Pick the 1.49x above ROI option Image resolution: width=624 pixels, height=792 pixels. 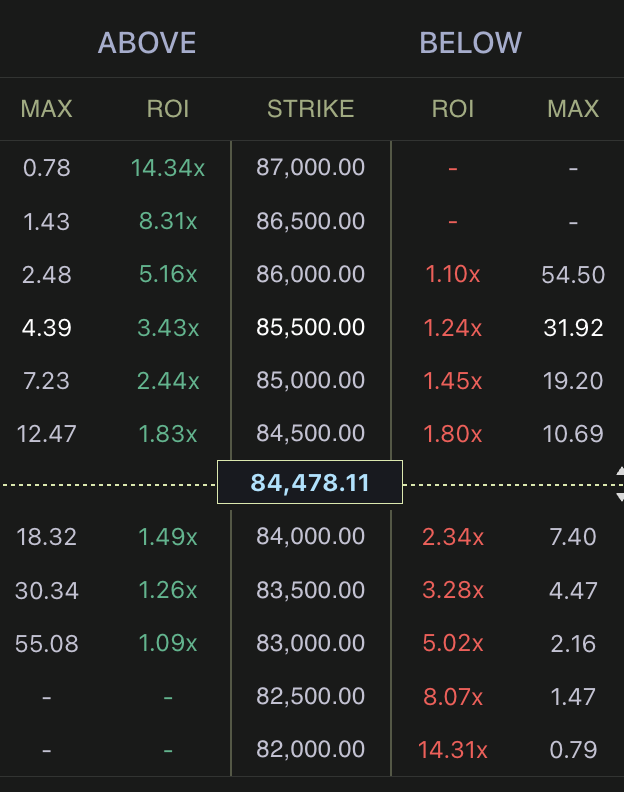(168, 537)
